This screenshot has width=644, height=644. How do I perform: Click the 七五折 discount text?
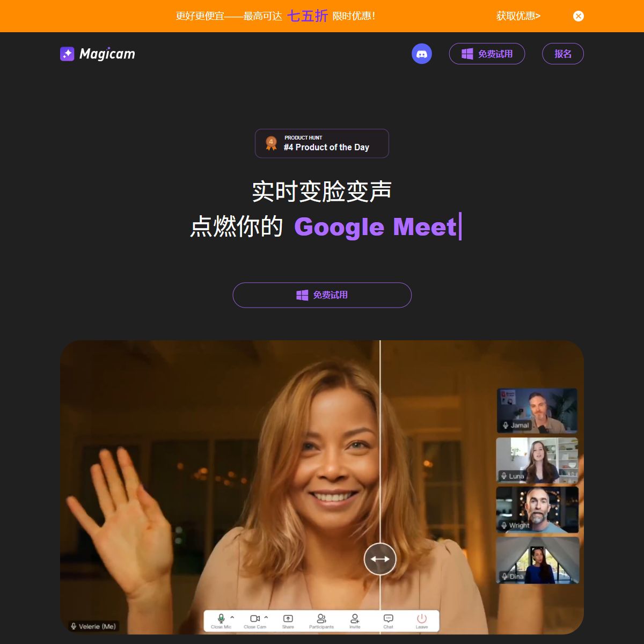(308, 16)
